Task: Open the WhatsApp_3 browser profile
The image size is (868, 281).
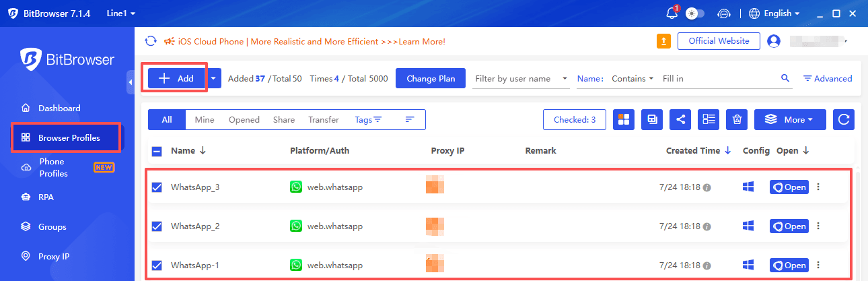Action: [x=789, y=187]
